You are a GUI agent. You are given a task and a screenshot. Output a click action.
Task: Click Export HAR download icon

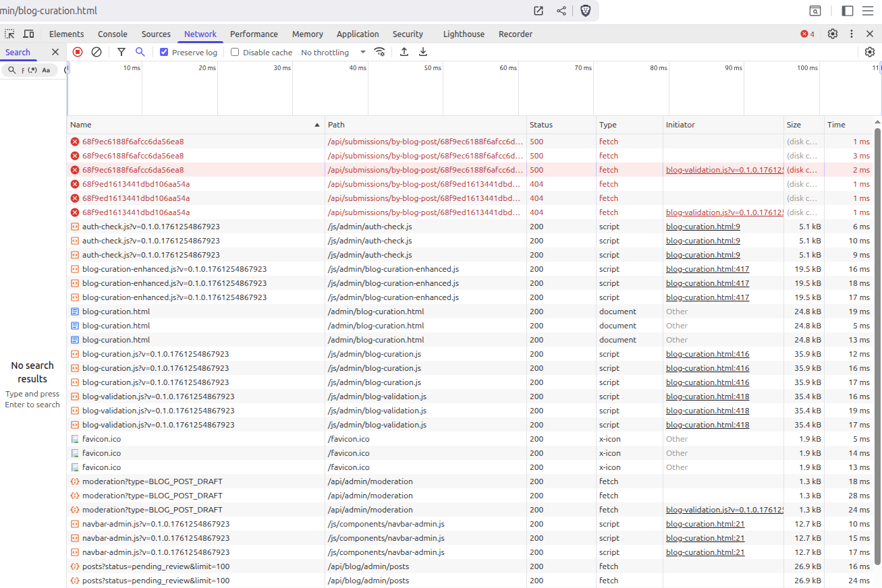coord(423,52)
